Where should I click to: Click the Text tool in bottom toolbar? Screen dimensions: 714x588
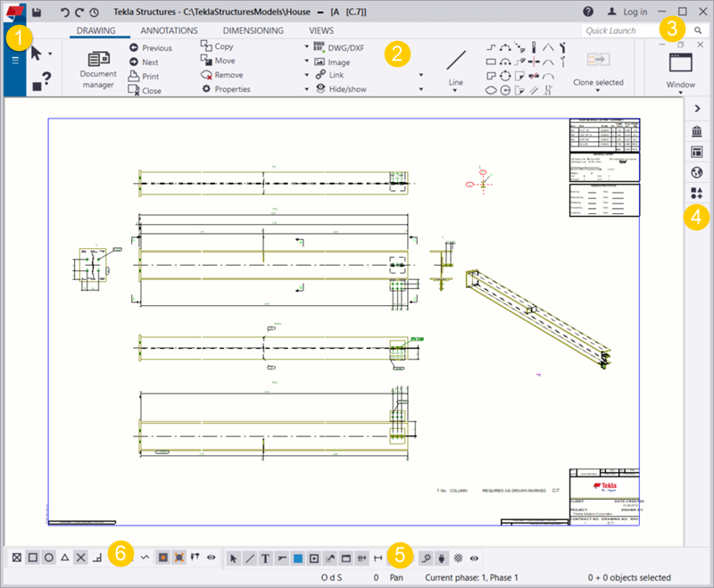click(x=265, y=558)
